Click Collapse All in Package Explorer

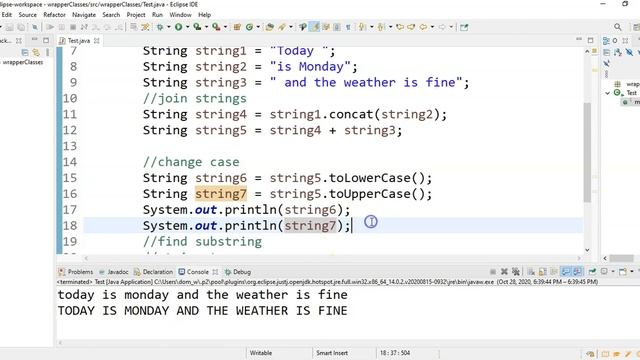(x=25, y=52)
